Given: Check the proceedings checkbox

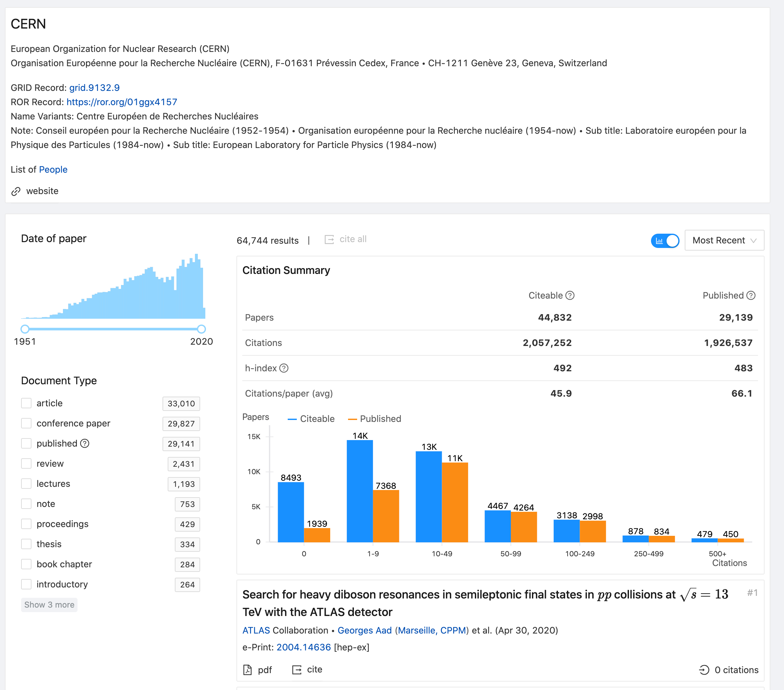Looking at the screenshot, I should pos(26,524).
